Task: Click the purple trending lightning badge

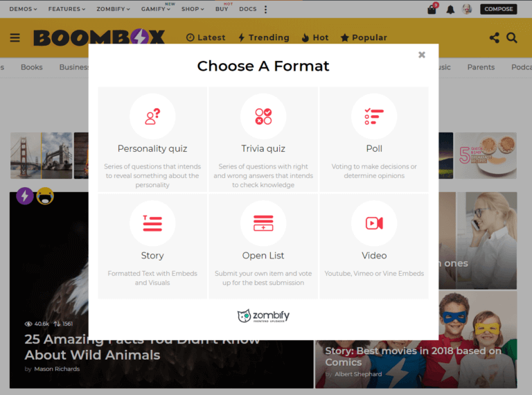Action: click(25, 196)
